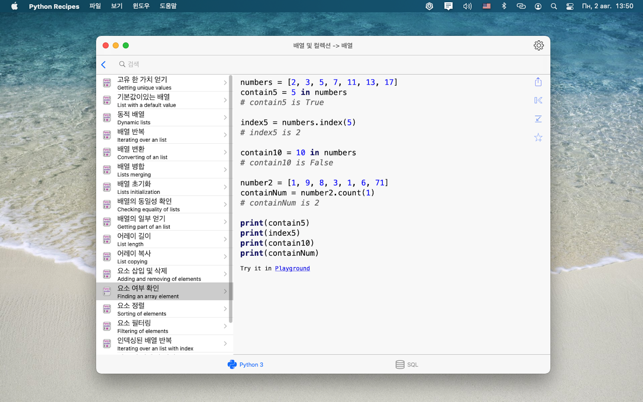Screen dimensions: 643x402
Task: Click icon beside 'Converting of an list'
Action: (107, 152)
